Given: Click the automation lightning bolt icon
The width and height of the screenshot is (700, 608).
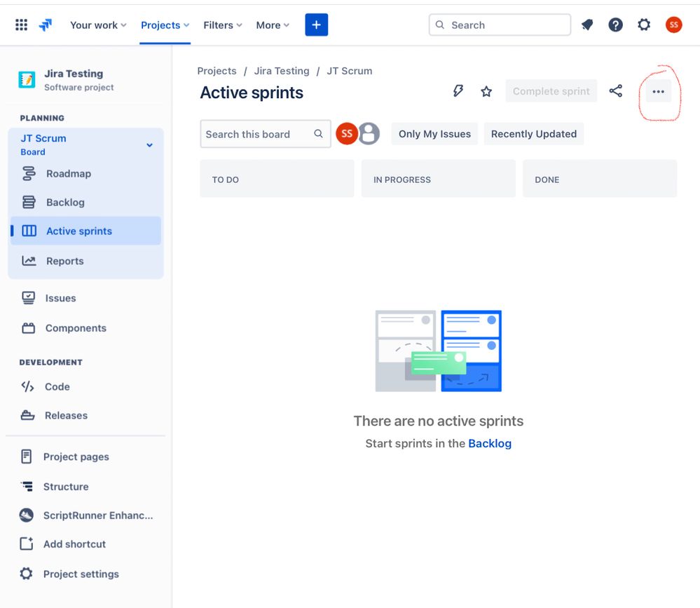Looking at the screenshot, I should [458, 91].
